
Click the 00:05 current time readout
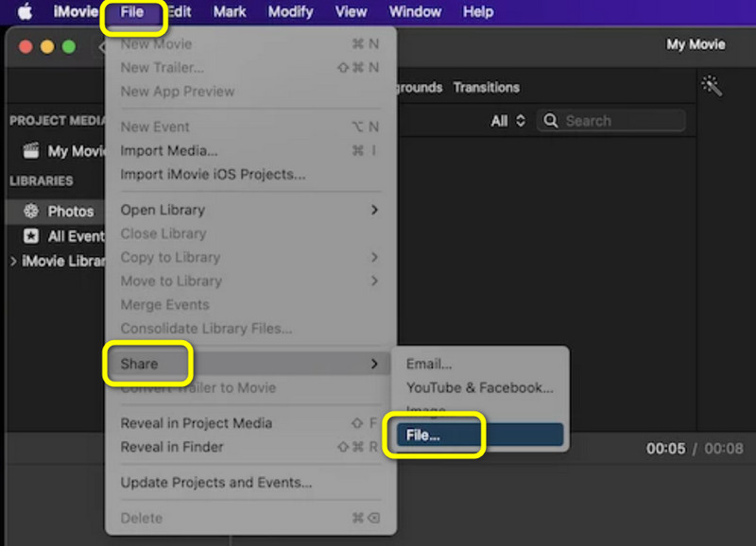(666, 449)
